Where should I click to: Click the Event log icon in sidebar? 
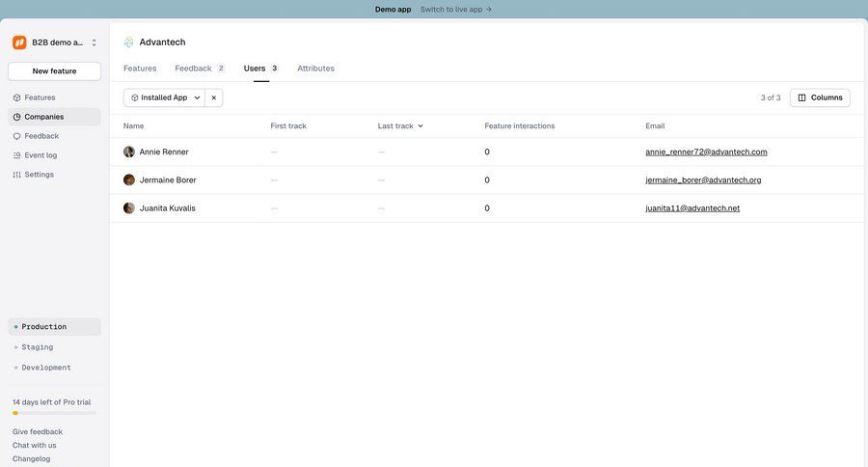(16, 155)
